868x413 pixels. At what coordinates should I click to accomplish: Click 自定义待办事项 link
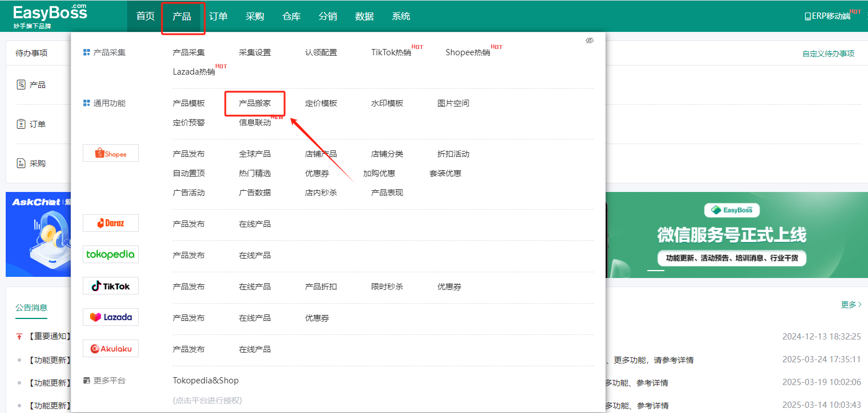tap(829, 54)
